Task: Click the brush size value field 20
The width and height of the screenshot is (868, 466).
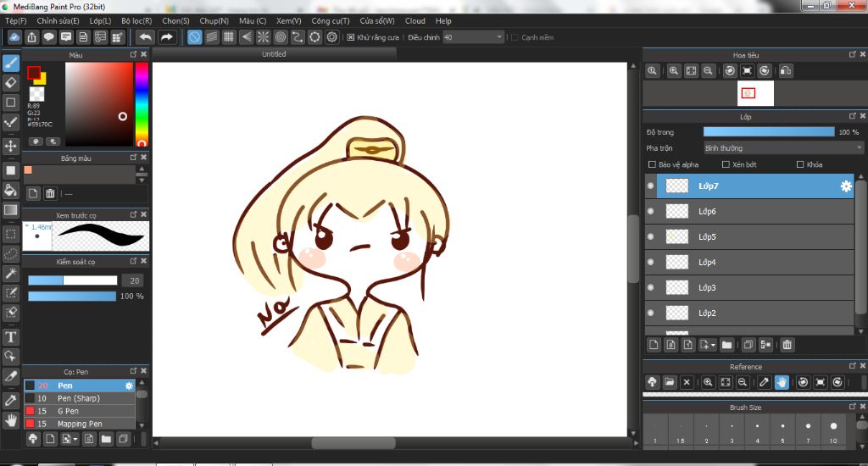Action: 134,280
